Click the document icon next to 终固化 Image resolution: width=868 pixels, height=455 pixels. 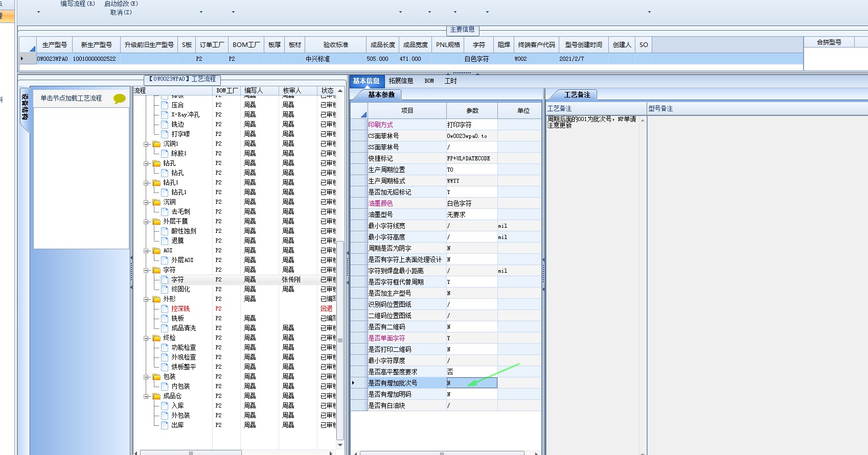(x=165, y=289)
